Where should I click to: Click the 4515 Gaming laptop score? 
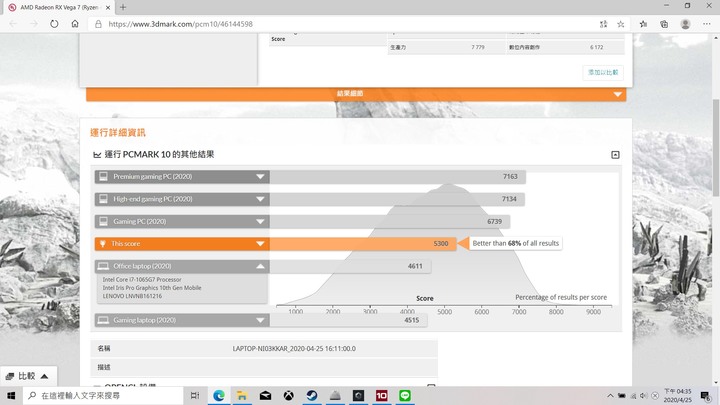[411, 320]
